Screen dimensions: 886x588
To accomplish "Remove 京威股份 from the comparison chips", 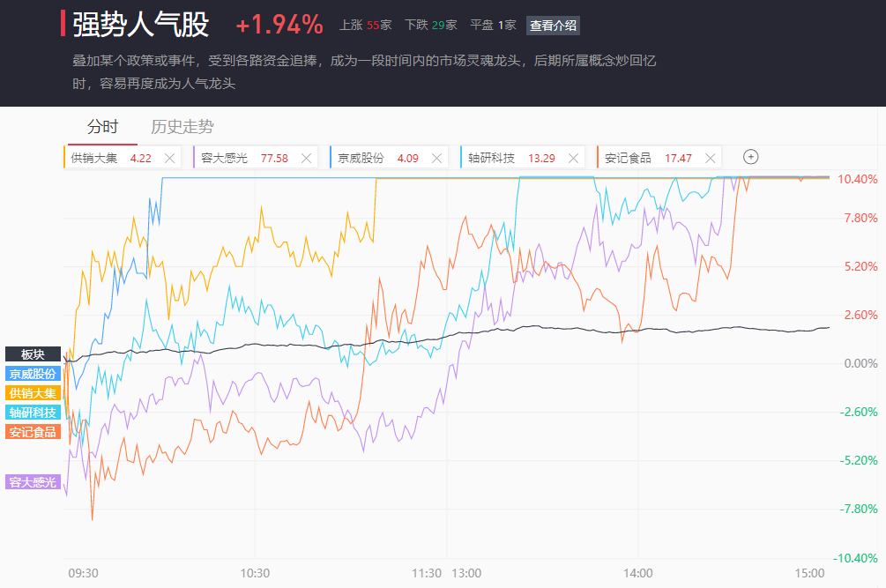I will (x=436, y=158).
